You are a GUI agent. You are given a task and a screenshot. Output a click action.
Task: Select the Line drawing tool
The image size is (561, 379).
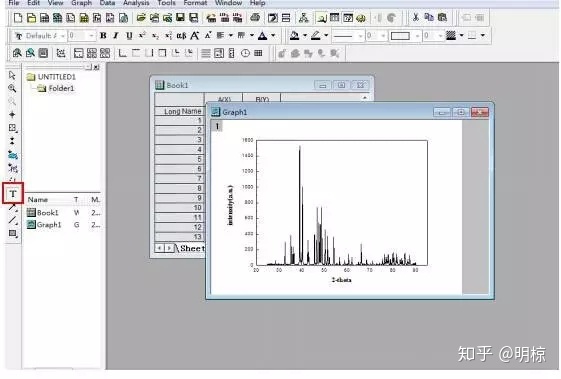(x=13, y=220)
